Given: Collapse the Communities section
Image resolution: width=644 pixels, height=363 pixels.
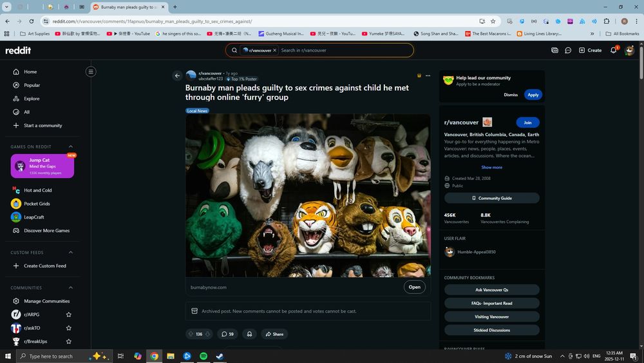Looking at the screenshot, I should click(71, 288).
